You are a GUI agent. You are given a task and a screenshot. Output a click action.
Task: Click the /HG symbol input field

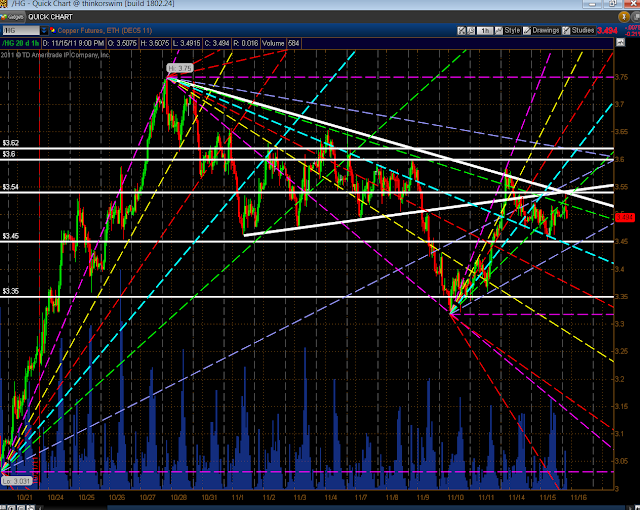point(21,31)
